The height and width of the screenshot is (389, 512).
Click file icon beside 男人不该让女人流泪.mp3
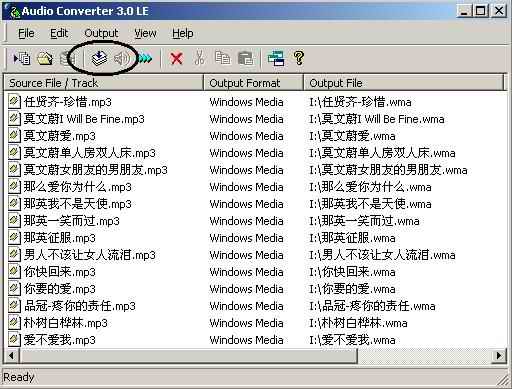(14, 255)
